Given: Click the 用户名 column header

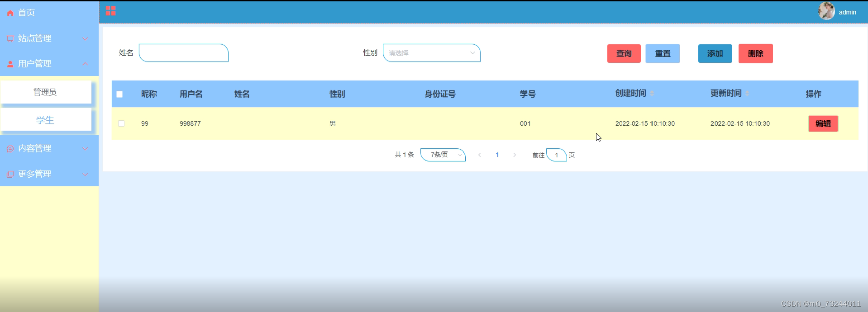Looking at the screenshot, I should [191, 94].
